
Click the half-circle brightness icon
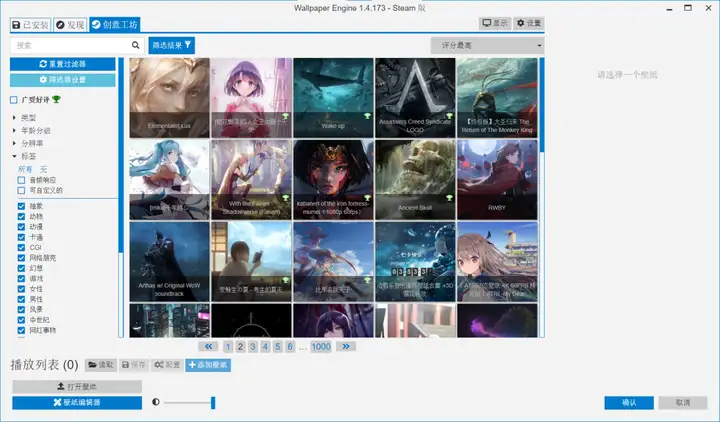click(x=156, y=402)
